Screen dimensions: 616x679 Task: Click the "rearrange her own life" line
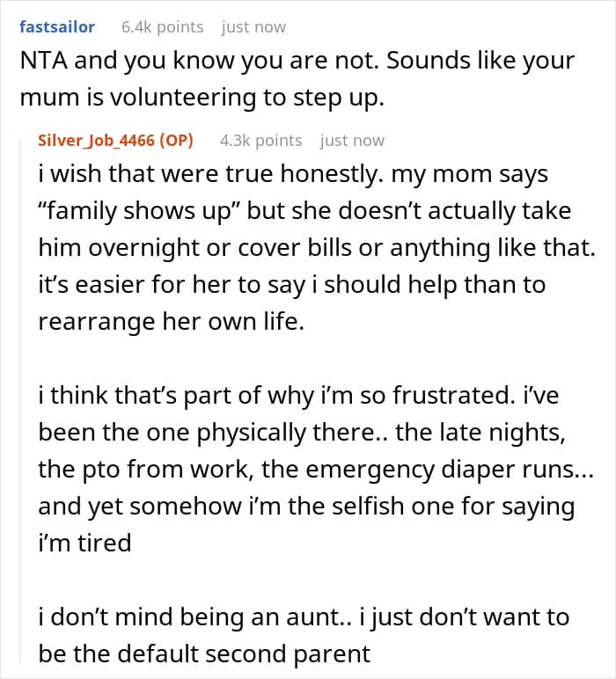point(171,322)
